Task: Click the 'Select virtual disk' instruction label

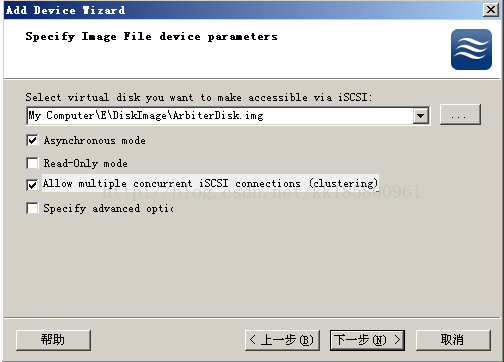Action: [x=199, y=97]
